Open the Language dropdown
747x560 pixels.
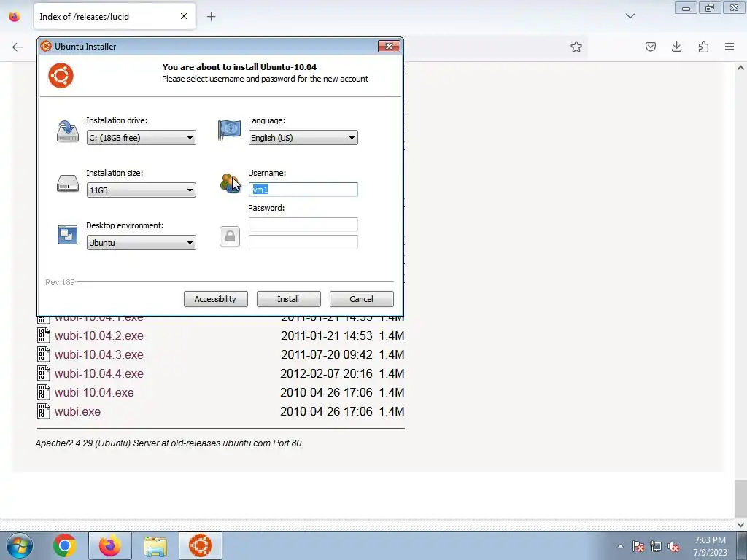tap(303, 138)
